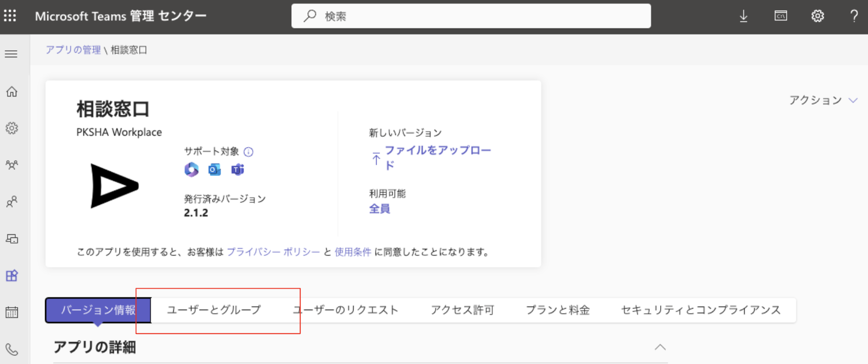Image resolution: width=868 pixels, height=364 pixels.
Task: Click the version number 2.1.2
Action: 196,213
